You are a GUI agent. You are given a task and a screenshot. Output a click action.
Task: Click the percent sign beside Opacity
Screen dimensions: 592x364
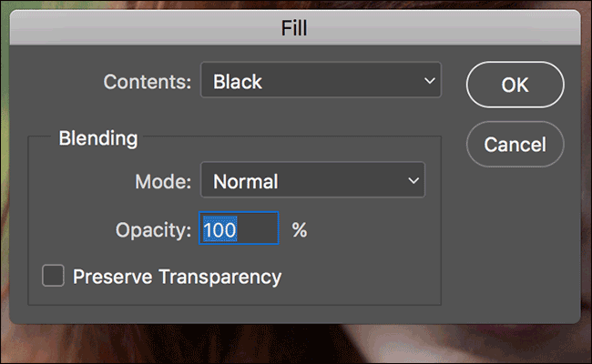pyautogui.click(x=299, y=230)
